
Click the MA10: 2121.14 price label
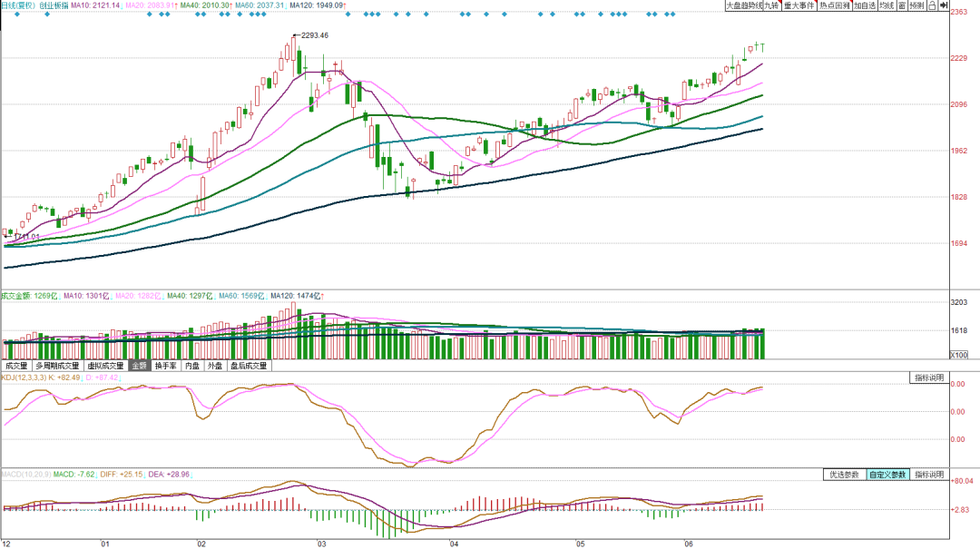95,5
